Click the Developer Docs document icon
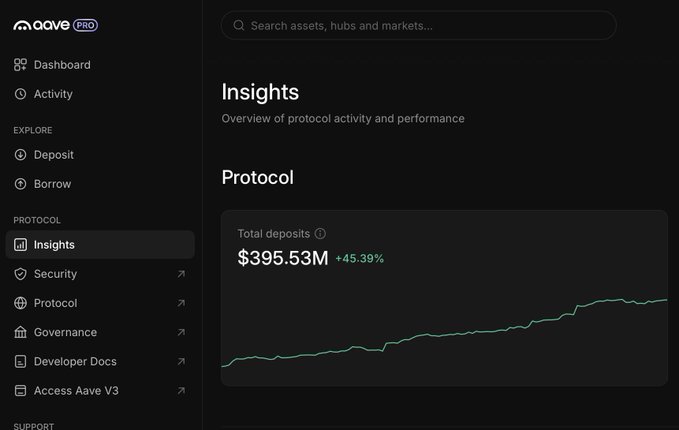679x430 pixels. 20,362
